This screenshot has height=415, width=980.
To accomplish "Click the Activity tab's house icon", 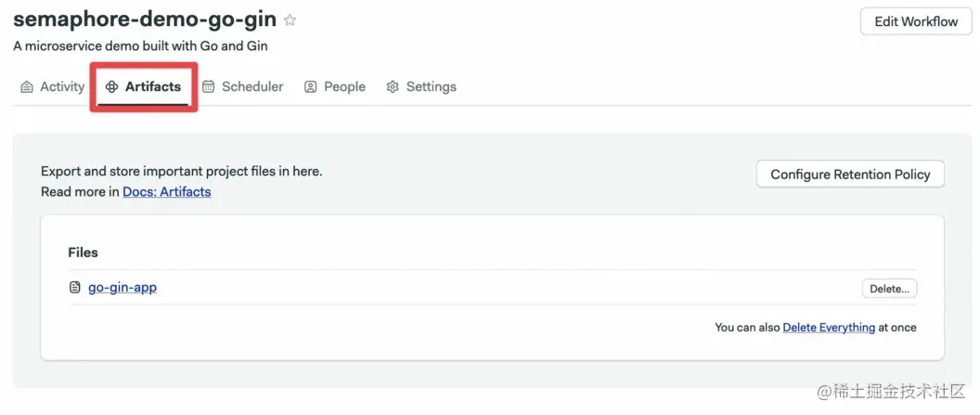I will pyautogui.click(x=27, y=87).
